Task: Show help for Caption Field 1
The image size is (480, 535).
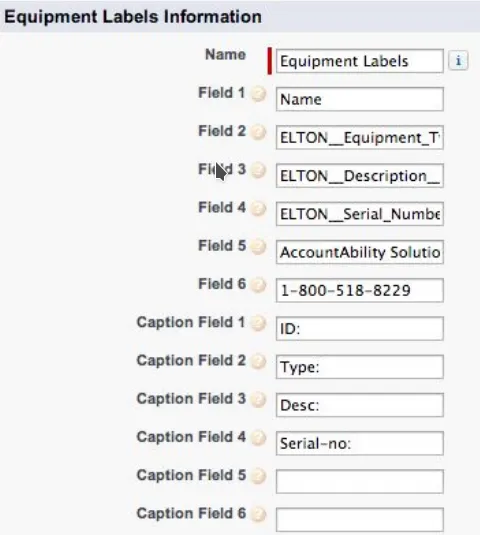Action: click(x=258, y=323)
